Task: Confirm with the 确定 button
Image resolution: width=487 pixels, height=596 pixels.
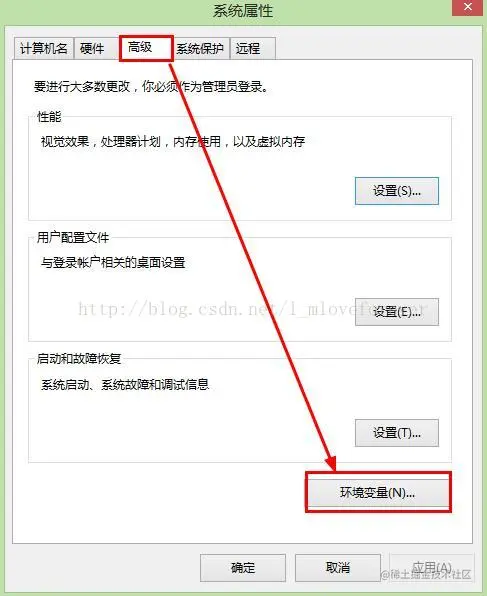Action: click(x=243, y=568)
